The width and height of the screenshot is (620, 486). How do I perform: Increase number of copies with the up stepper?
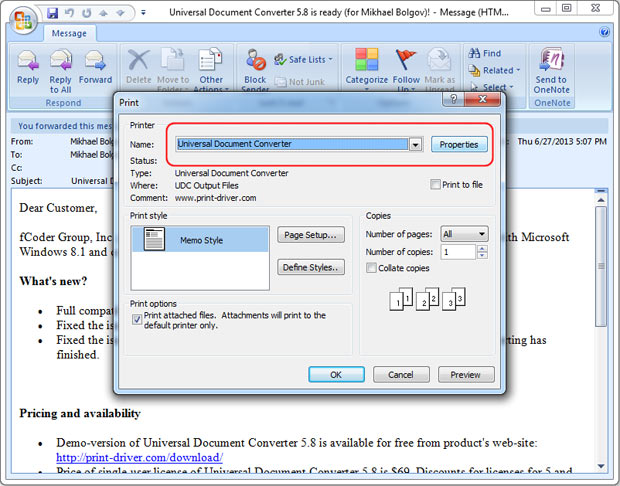pos(482,248)
